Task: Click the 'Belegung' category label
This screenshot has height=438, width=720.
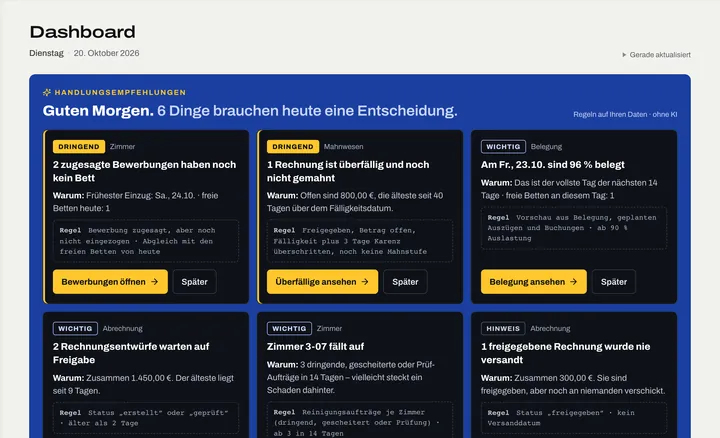Action: pos(546,146)
